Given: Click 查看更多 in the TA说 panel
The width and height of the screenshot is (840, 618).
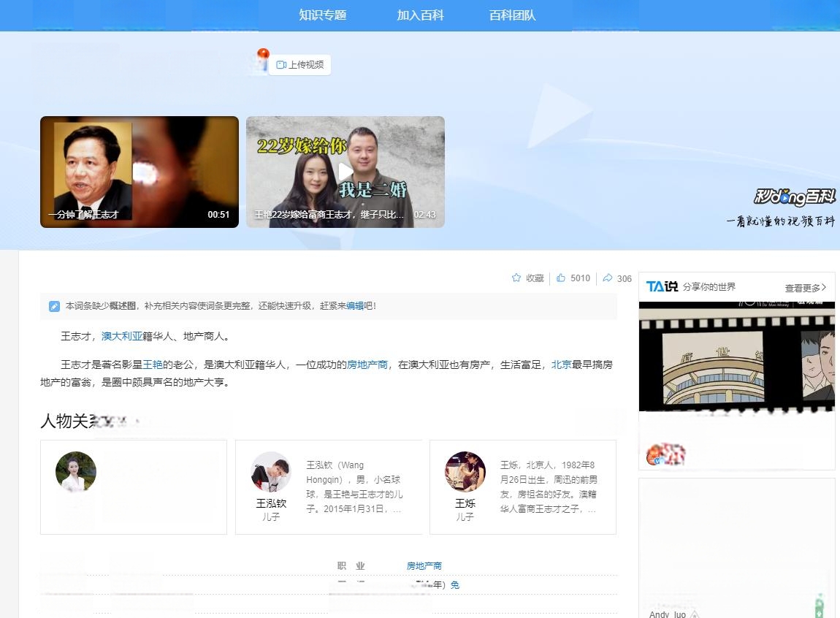Looking at the screenshot, I should pos(805,288).
